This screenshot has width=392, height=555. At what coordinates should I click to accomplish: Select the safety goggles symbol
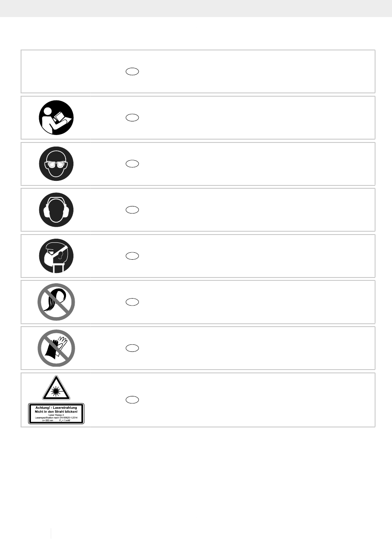57,164
